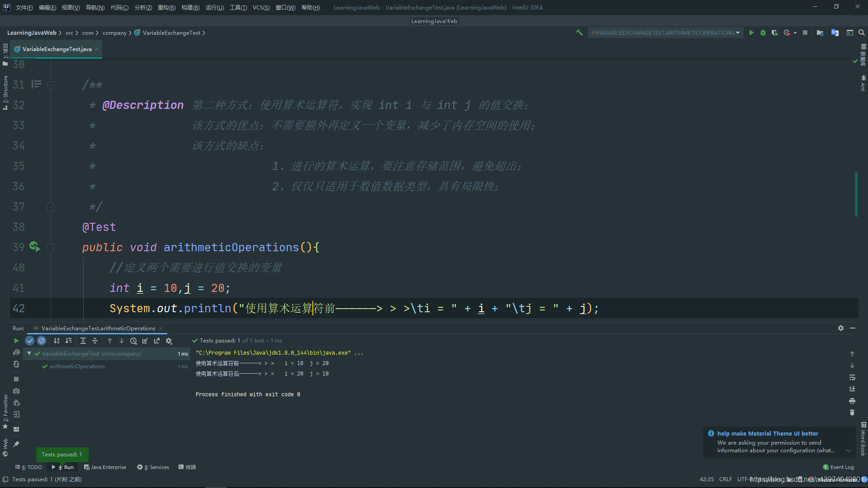Expand the profiler dropdown arrow in toolbar
The image size is (868, 488).
pyautogui.click(x=795, y=33)
